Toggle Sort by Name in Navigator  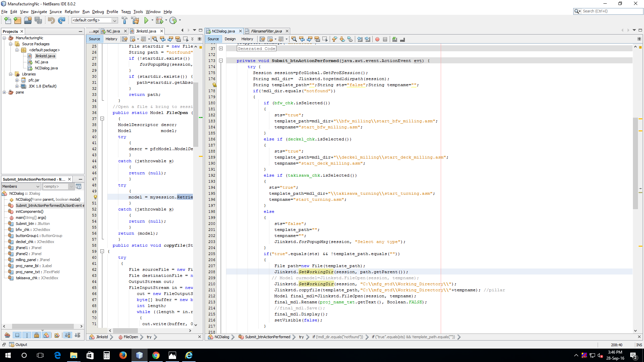[68, 335]
